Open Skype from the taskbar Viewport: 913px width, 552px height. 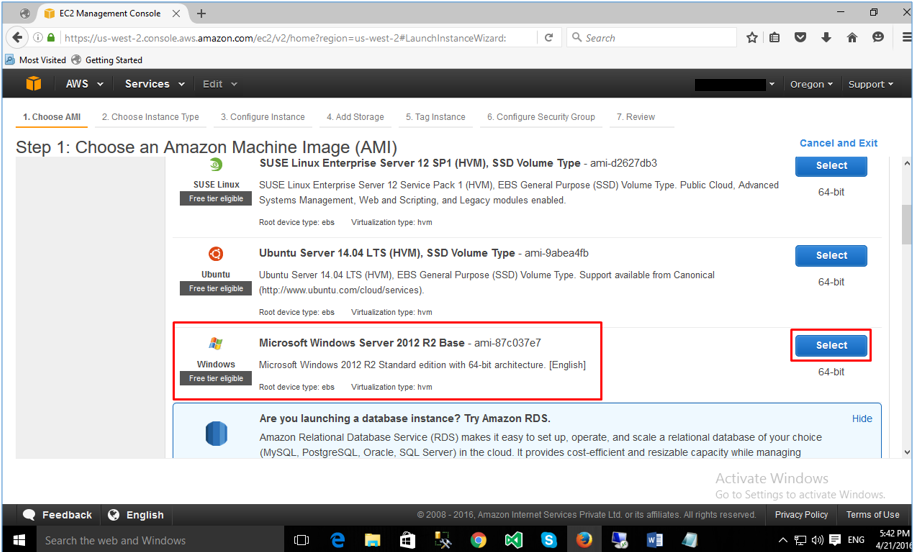coord(548,540)
